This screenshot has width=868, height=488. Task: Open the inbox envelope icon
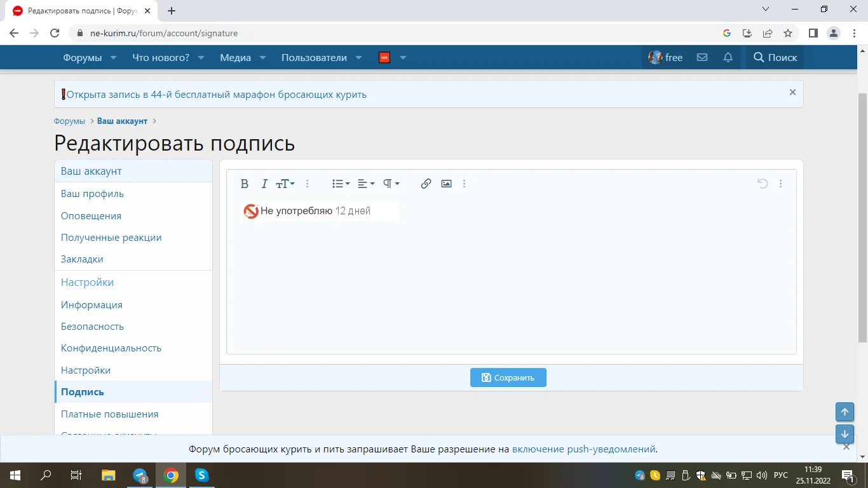(x=702, y=57)
